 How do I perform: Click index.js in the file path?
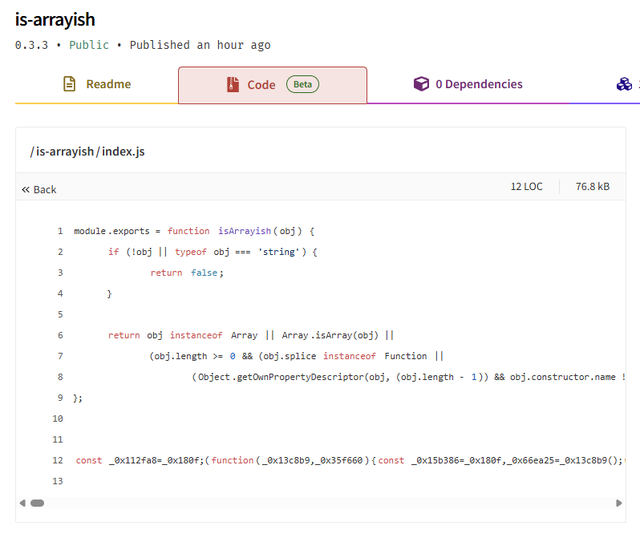pyautogui.click(x=123, y=151)
